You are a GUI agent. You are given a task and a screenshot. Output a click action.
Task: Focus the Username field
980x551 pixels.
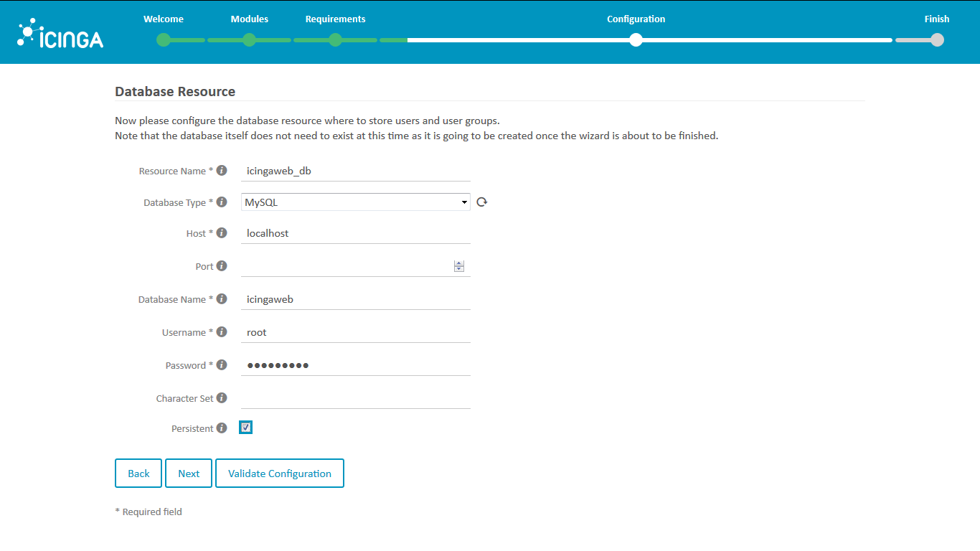click(356, 333)
